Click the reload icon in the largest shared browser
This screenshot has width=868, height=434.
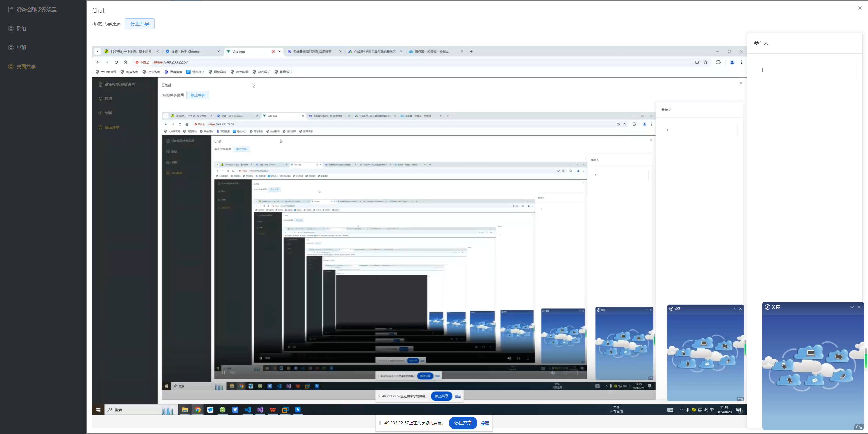[x=116, y=62]
